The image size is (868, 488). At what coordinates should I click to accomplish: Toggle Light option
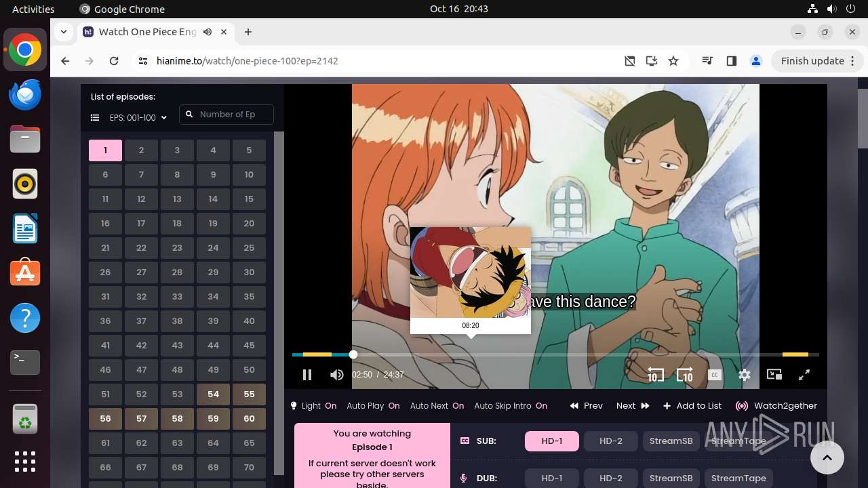pos(313,406)
